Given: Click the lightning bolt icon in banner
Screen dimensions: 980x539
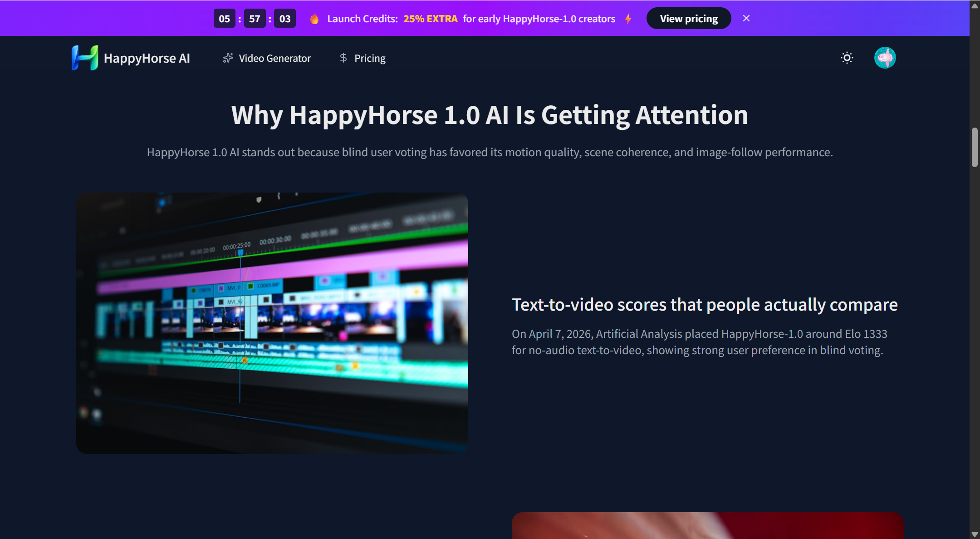Looking at the screenshot, I should [628, 19].
